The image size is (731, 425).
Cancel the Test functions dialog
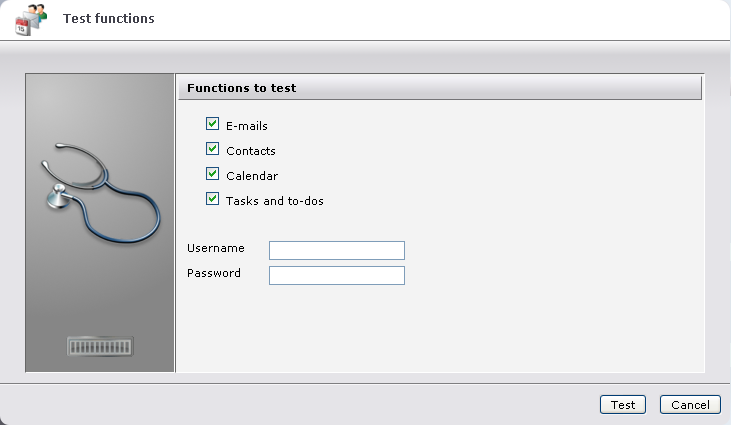point(690,405)
